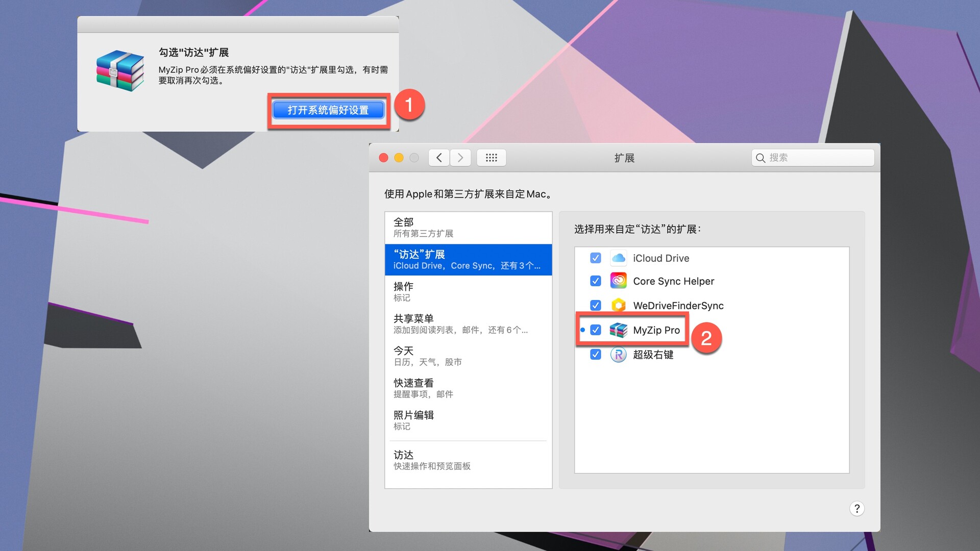980x551 pixels.
Task: Click the WeDriveFinderSync label
Action: point(678,306)
